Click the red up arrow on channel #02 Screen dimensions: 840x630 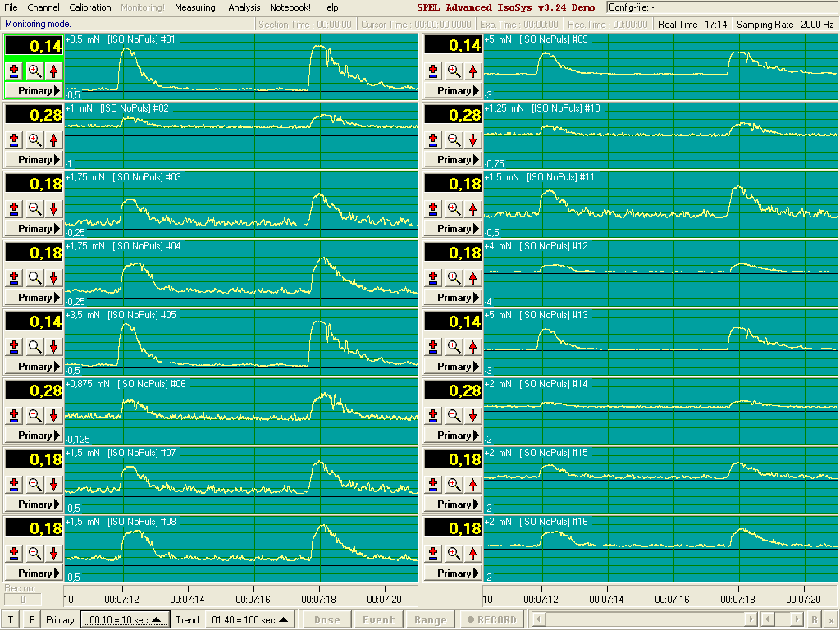(53, 139)
